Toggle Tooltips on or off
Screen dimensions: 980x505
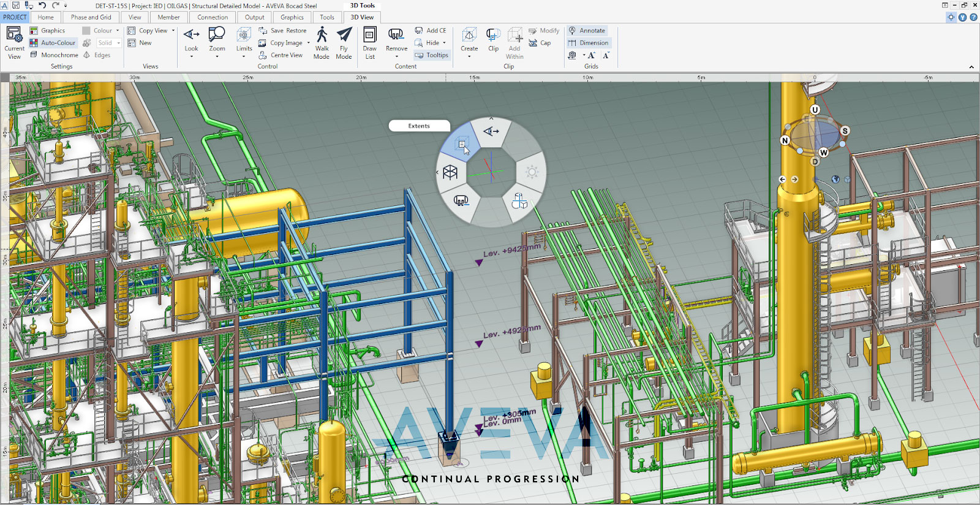click(432, 55)
